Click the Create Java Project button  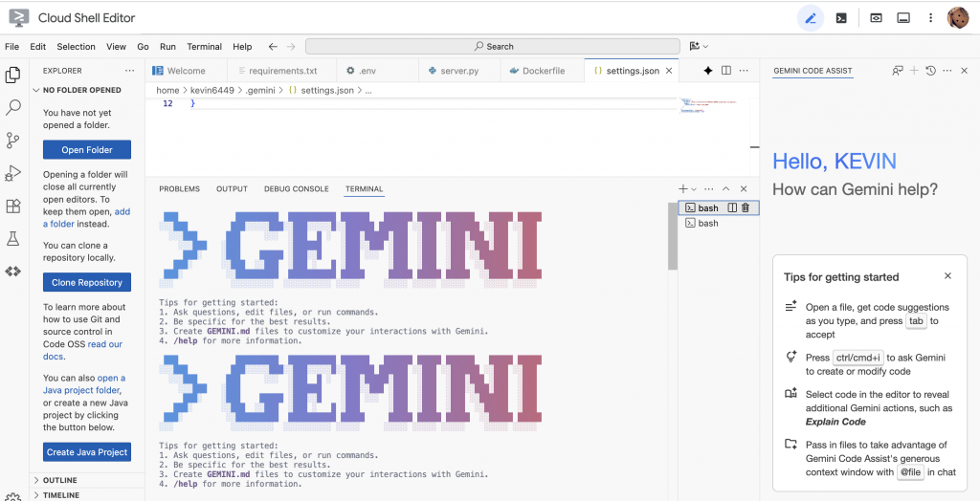click(87, 452)
